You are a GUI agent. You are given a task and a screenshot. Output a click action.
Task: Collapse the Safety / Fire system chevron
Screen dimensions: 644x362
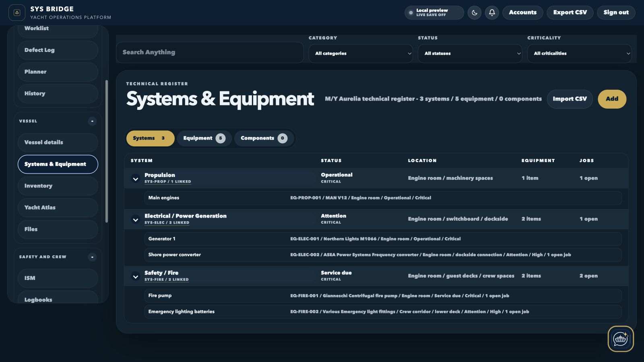pyautogui.click(x=136, y=276)
